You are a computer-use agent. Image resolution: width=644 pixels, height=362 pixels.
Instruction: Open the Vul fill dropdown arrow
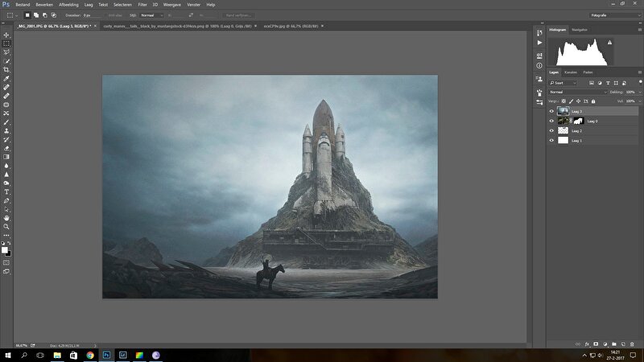pos(639,101)
